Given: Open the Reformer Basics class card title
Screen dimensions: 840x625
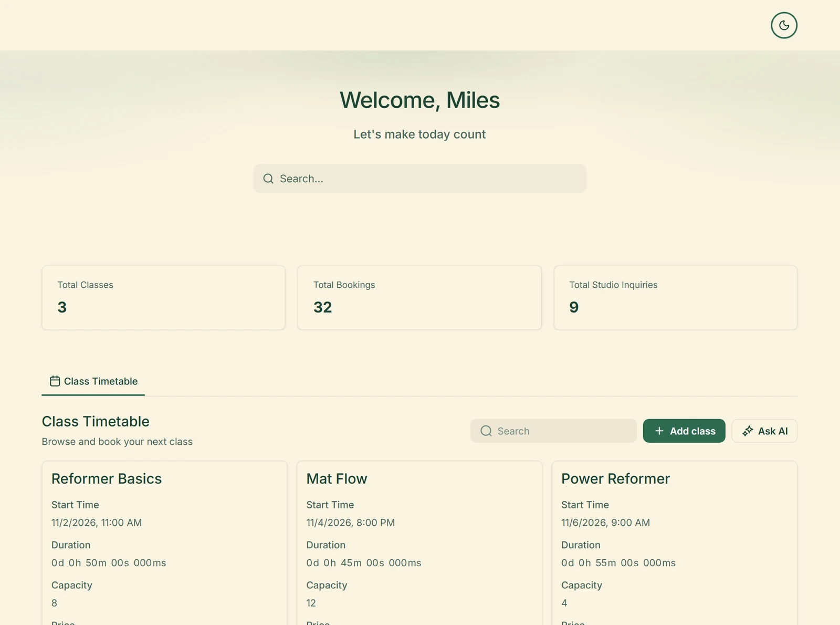Looking at the screenshot, I should (107, 479).
